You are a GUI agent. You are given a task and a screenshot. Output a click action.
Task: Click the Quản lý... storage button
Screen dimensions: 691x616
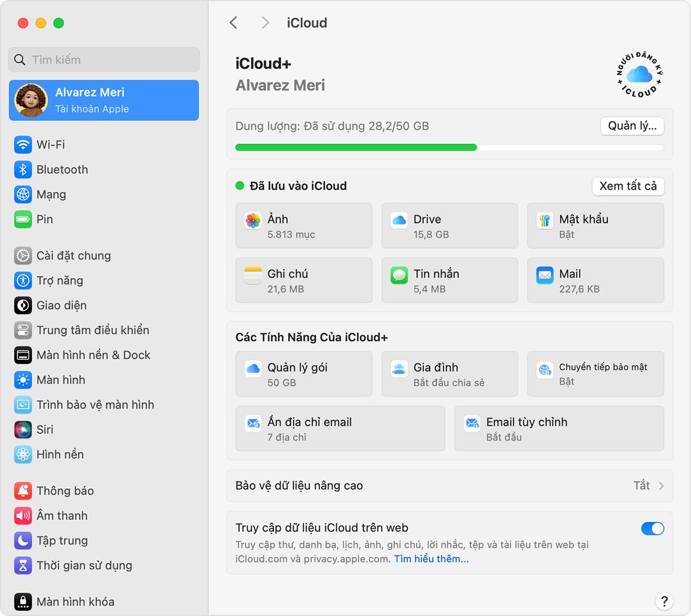pos(632,126)
